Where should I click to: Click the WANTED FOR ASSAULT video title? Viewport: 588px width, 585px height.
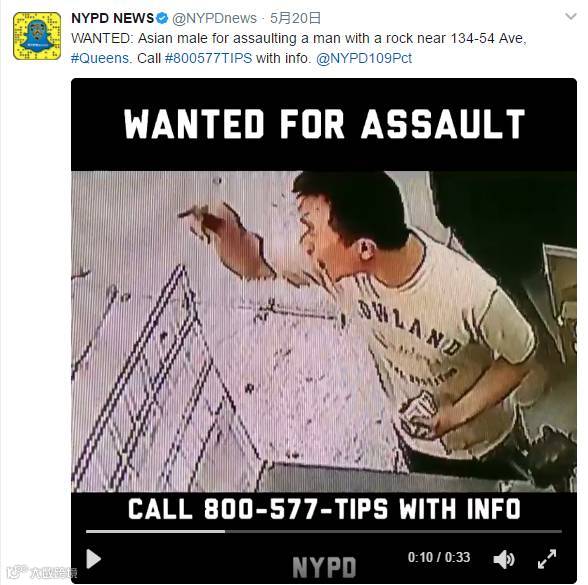coord(324,124)
